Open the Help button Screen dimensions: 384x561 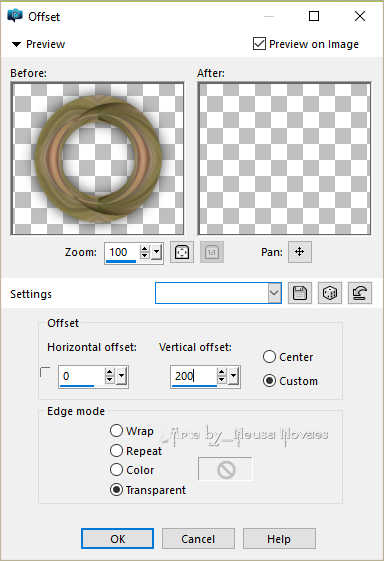pyautogui.click(x=279, y=539)
